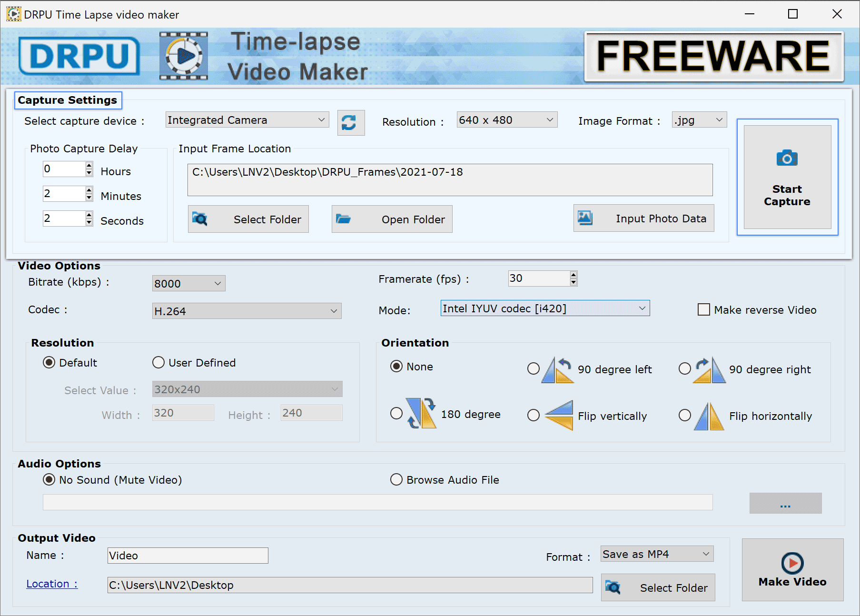
Task: Click the Open Folder icon
Action: [344, 219]
